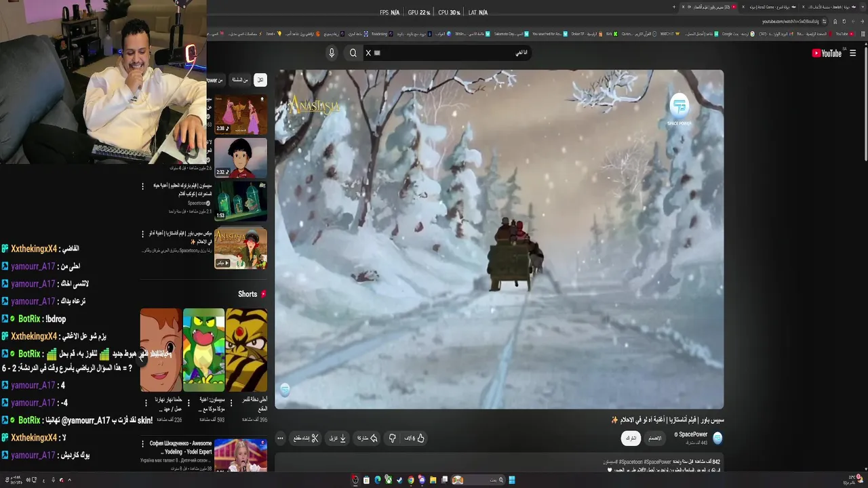
Task: Dislike the video with thumbs down icon
Action: (392, 439)
